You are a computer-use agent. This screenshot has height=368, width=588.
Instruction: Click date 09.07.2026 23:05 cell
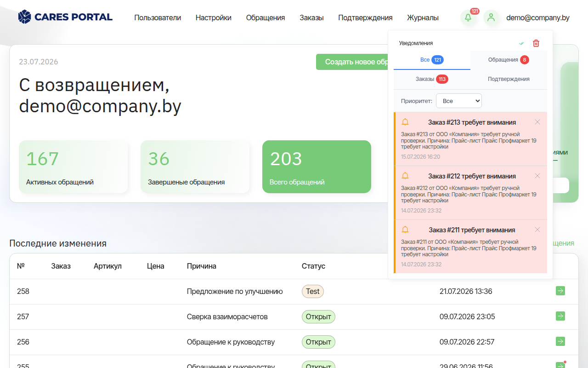[x=467, y=316]
